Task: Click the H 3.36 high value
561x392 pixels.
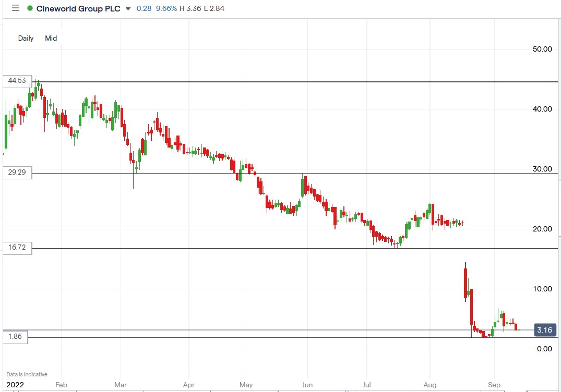Action: (190, 8)
